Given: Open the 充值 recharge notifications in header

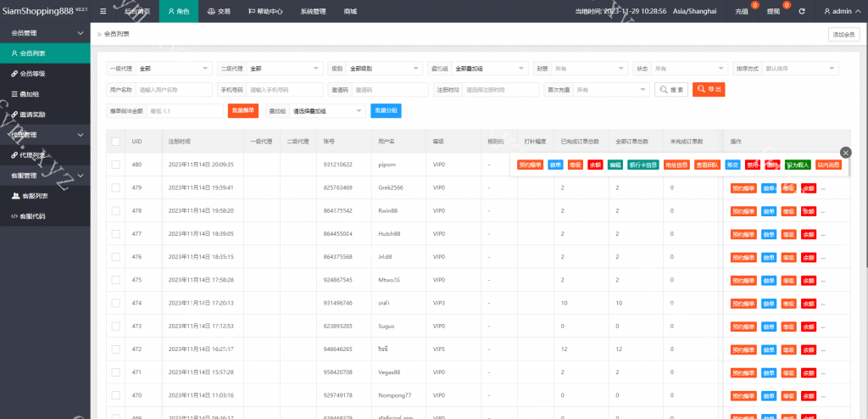Looking at the screenshot, I should click(x=742, y=11).
